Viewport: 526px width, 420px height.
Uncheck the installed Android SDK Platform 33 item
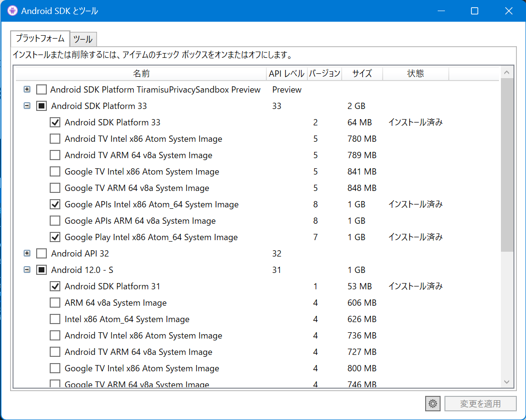[55, 122]
